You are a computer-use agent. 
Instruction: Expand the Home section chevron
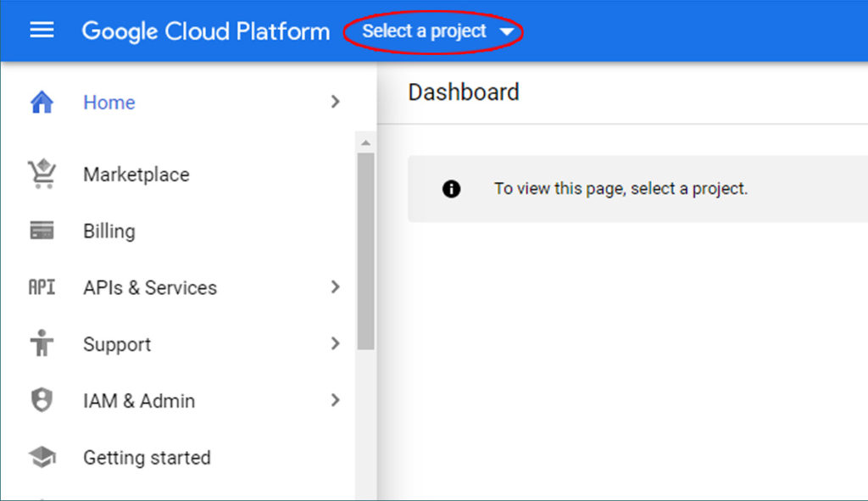click(336, 102)
